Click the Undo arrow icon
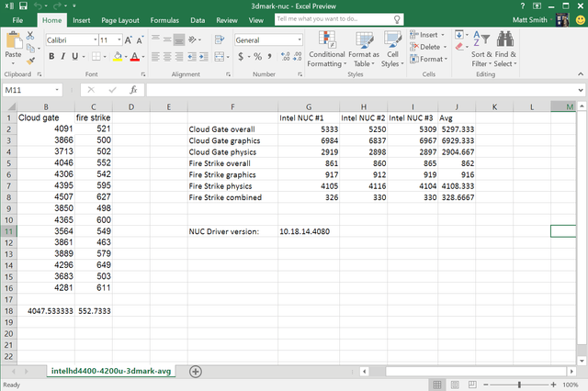This screenshot has height=391, width=588. point(38,6)
